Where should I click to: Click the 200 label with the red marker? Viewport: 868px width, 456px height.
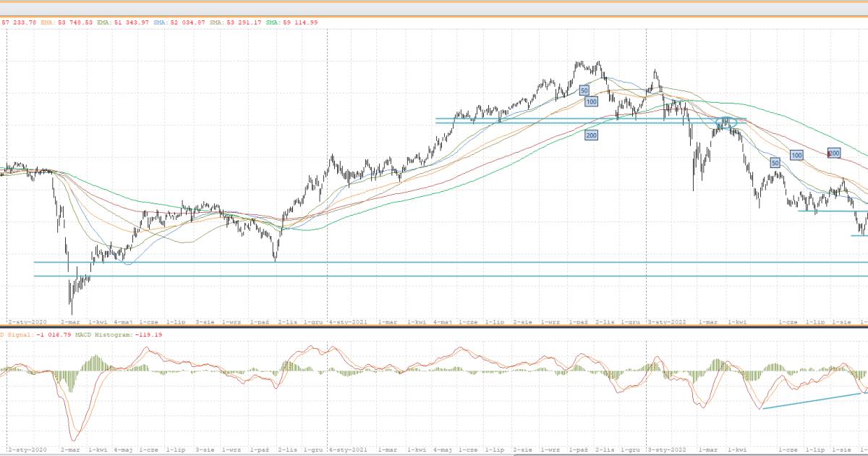coord(833,153)
